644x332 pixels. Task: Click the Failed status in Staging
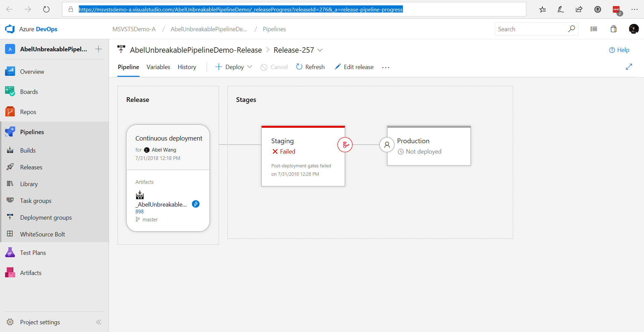click(x=284, y=152)
